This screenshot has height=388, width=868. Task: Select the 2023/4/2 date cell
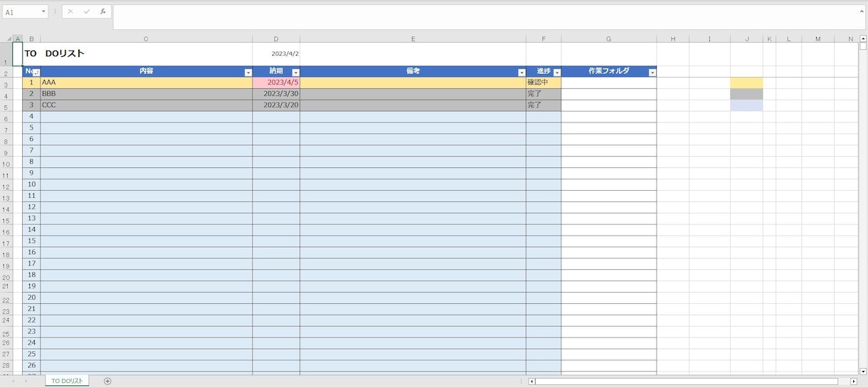click(276, 54)
